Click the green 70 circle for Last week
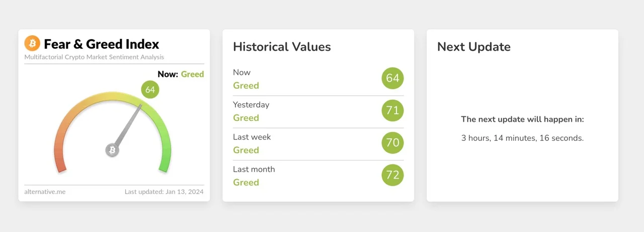The image size is (644, 232). pos(392,143)
